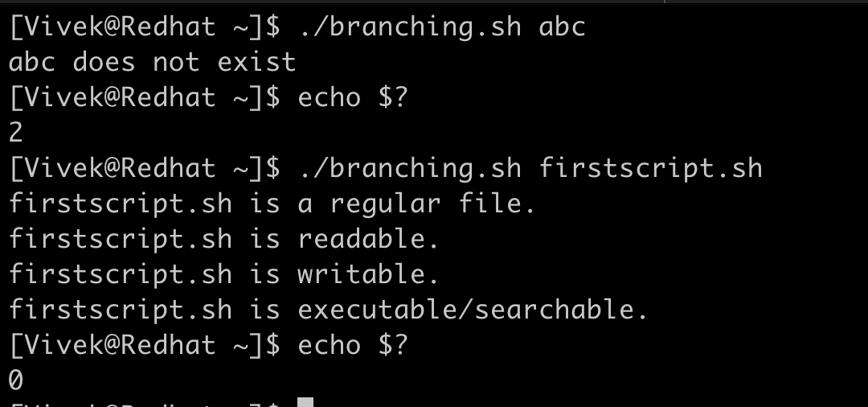The height and width of the screenshot is (407, 868).
Task: Click 'firstscript.sh' at start of the writable line
Action: (121, 274)
